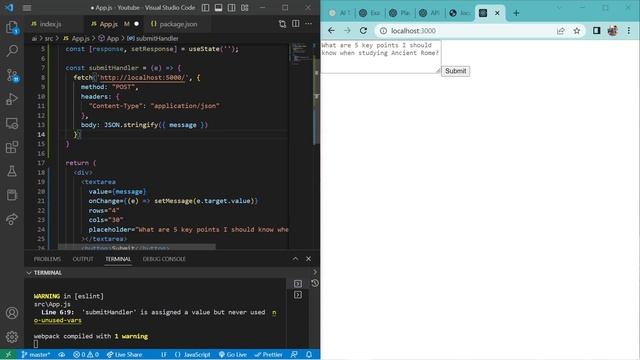This screenshot has width=640, height=360.
Task: Go back in the browser
Action: [331, 31]
